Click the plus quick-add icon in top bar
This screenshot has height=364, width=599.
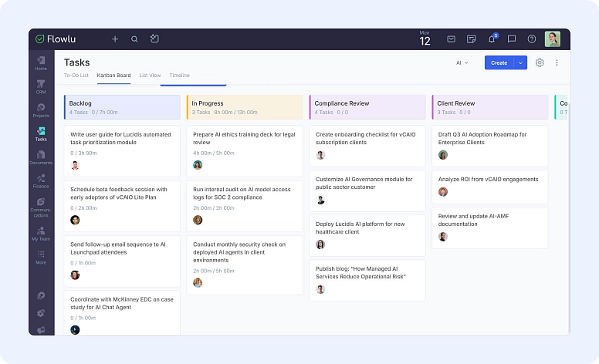(x=115, y=39)
